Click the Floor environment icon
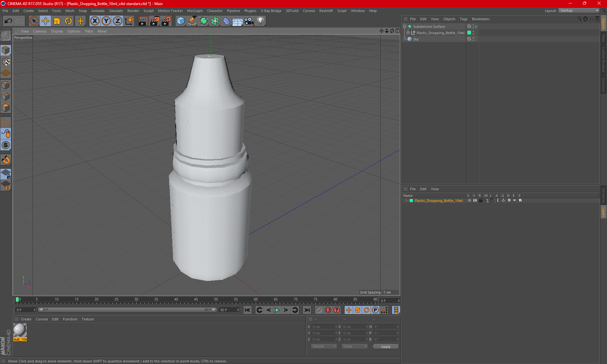Image resolution: width=607 pixels, height=364 pixels. click(x=237, y=21)
